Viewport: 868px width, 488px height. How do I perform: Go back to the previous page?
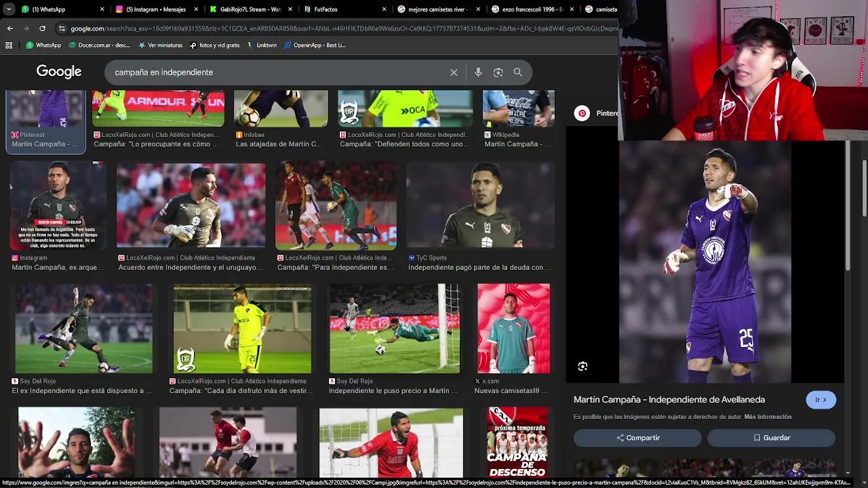tap(9, 28)
